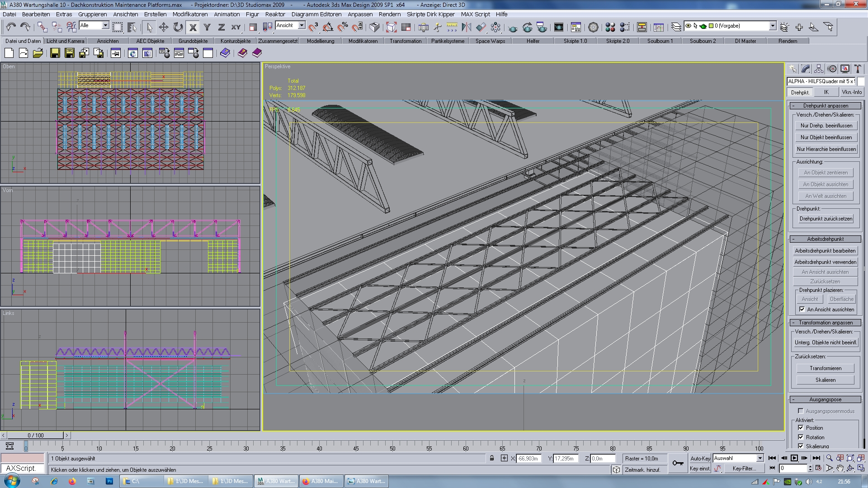Click the Layer Manager stack icon

[x=676, y=27]
